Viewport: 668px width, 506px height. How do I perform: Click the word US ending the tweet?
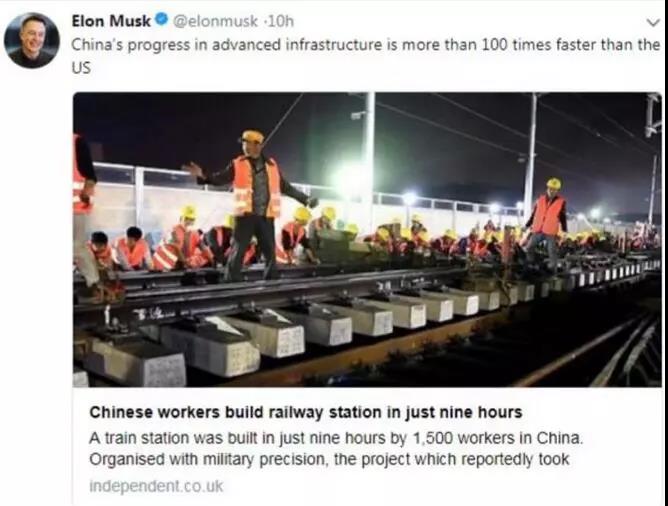pos(81,68)
